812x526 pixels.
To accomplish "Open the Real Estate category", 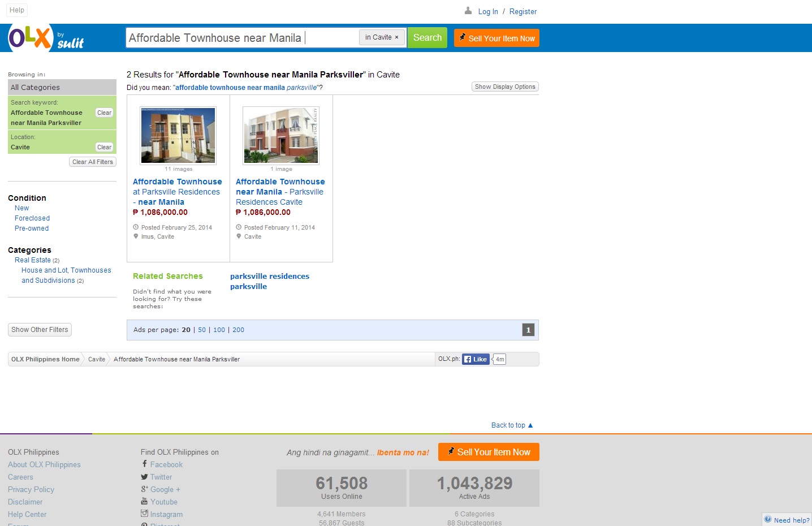I will (33, 260).
